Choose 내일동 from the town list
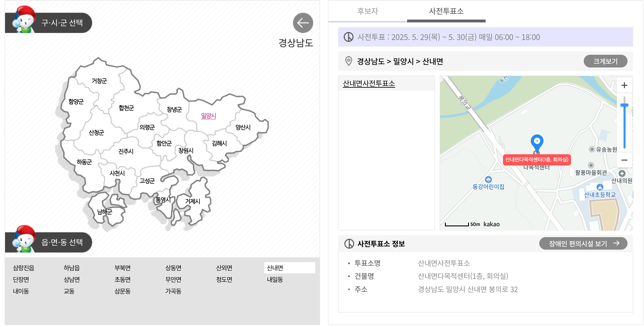Viewport: 644px width, 327px height. pyautogui.click(x=275, y=280)
